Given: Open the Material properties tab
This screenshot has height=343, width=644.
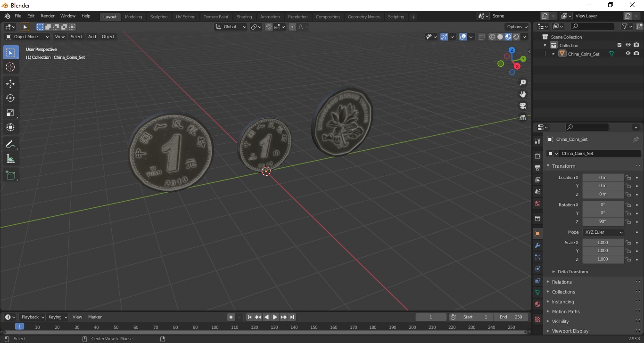Looking at the screenshot, I should 537,304.
